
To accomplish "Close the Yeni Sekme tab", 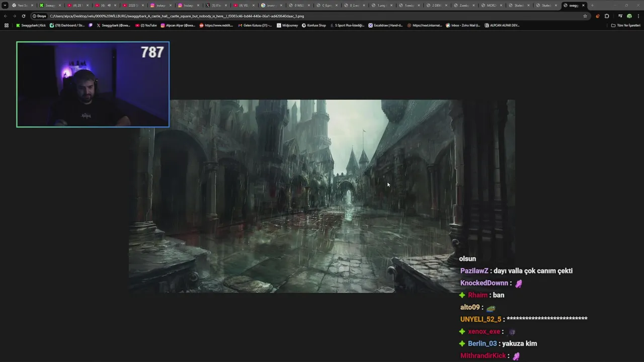I will pyautogui.click(x=32, y=5).
